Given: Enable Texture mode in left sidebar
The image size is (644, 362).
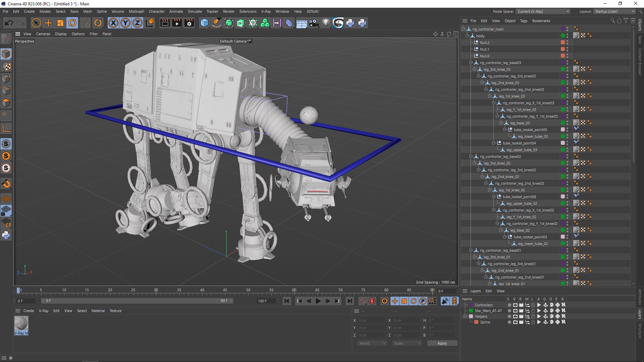Looking at the screenshot, I should pyautogui.click(x=6, y=66).
